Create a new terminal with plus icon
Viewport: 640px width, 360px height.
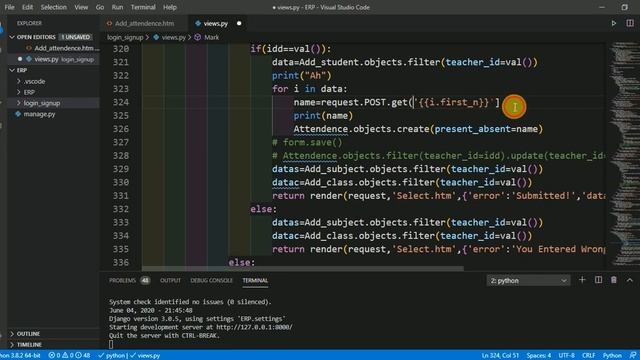pyautogui.click(x=582, y=280)
